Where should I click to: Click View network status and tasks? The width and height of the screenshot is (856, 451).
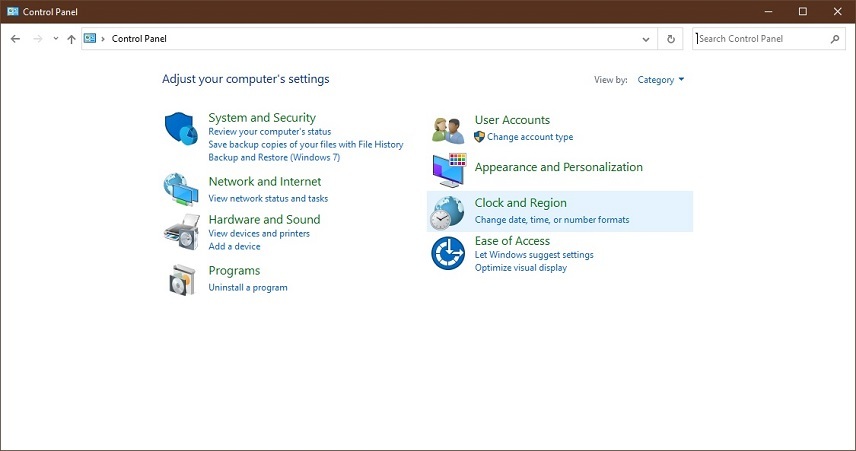click(x=268, y=198)
